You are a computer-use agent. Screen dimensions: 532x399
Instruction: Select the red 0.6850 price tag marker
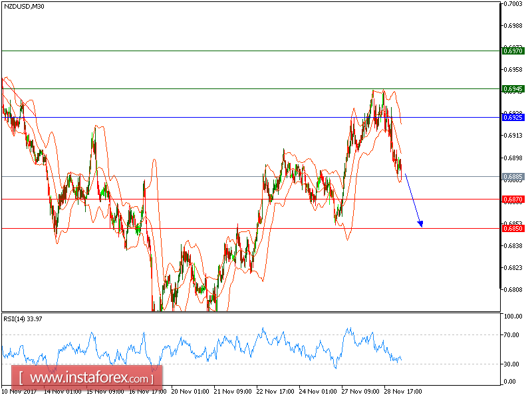click(513, 228)
